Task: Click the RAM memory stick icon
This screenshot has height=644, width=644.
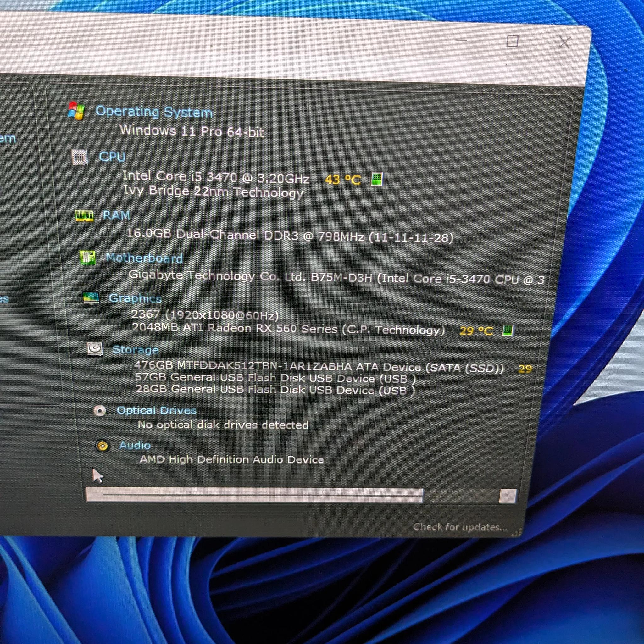Action: pos(84,216)
